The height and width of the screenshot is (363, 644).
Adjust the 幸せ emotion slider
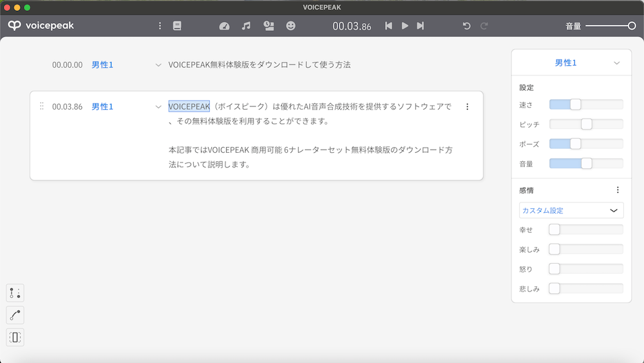click(x=586, y=230)
